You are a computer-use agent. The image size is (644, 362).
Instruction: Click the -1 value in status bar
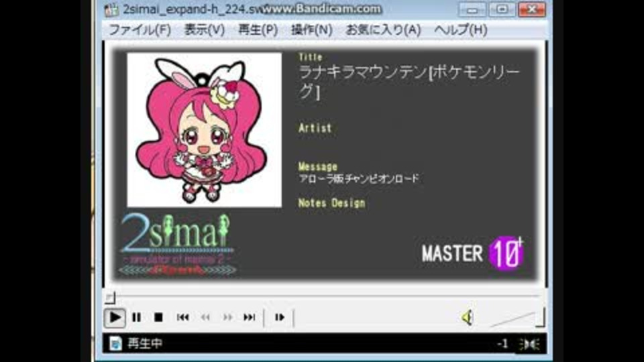coord(502,343)
